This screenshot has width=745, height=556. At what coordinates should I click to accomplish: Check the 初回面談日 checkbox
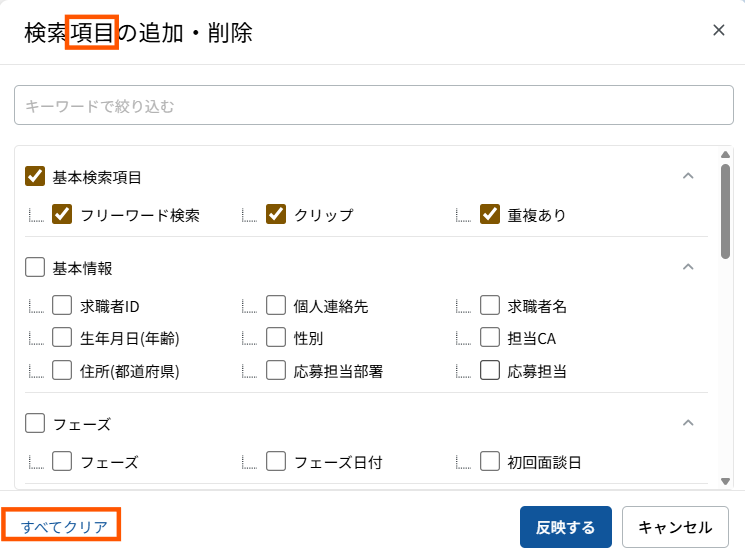point(490,461)
